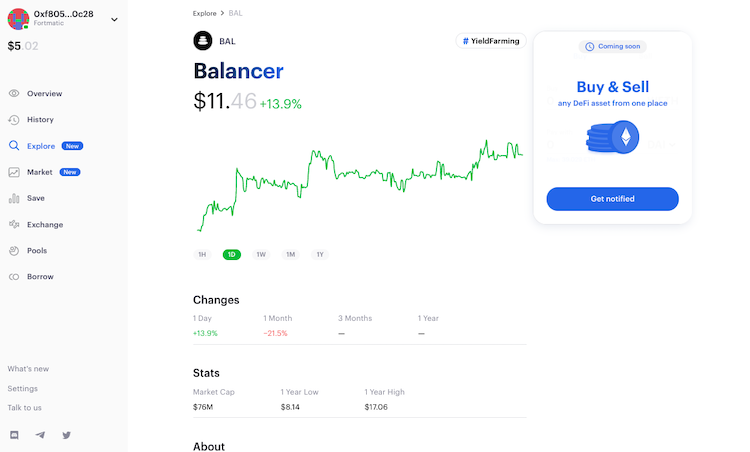This screenshot has height=452, width=750.
Task: Click the BAL token logo
Action: [203, 41]
